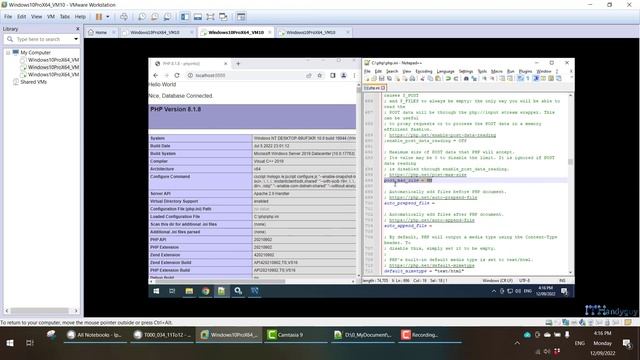Viewport: 640px width, 360px height.
Task: Toggle word wrap in Notepad++
Action: [520, 78]
